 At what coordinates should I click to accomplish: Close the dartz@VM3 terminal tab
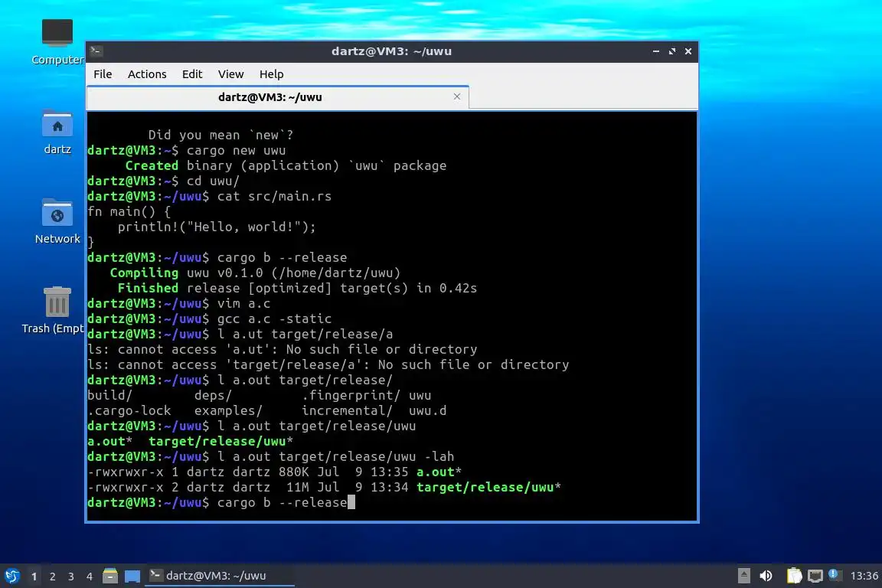[457, 96]
